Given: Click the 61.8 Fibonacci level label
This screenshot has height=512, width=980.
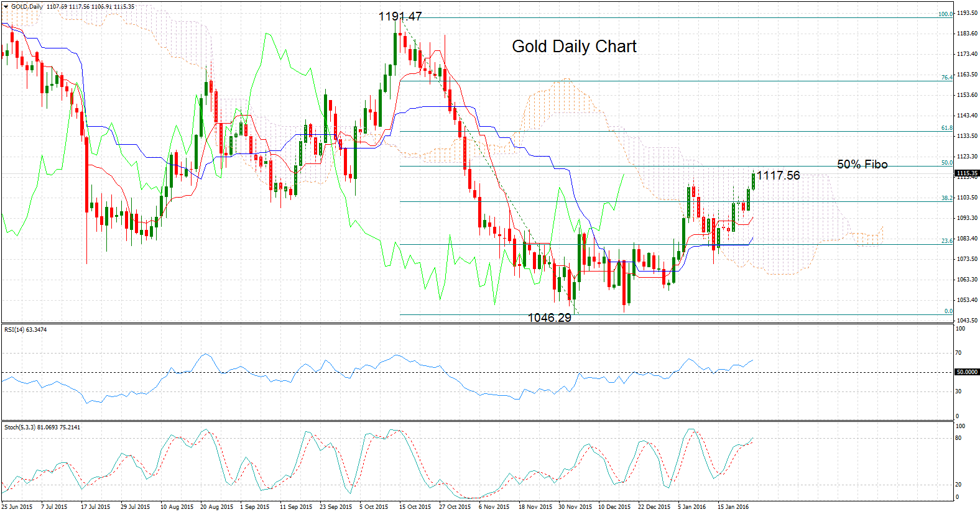Looking at the screenshot, I should pyautogui.click(x=946, y=128).
